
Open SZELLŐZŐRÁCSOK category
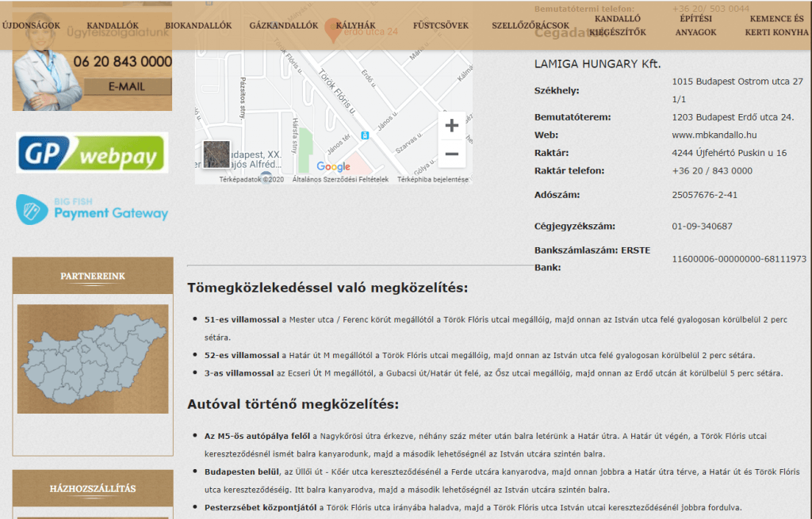click(530, 25)
